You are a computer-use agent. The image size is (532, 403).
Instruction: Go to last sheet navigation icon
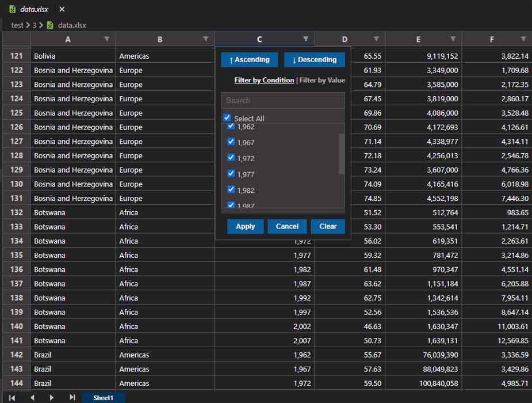72,397
